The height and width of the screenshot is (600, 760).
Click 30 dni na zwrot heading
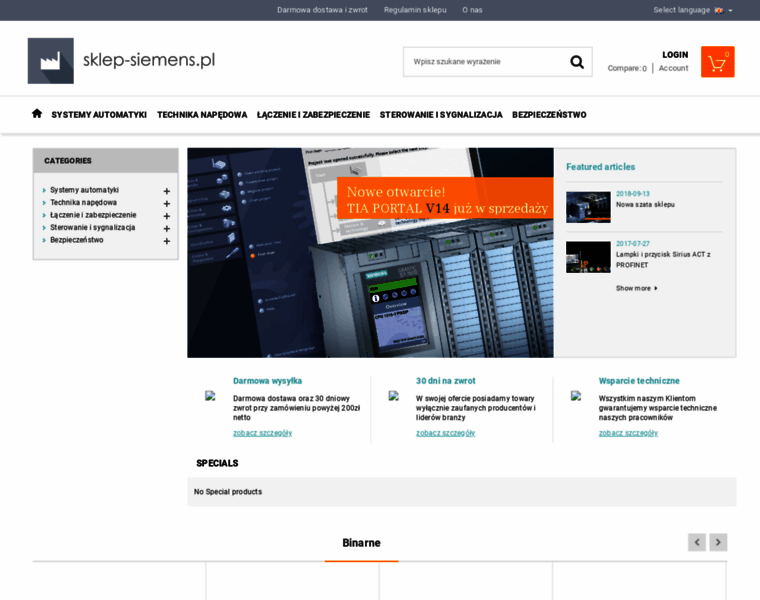pos(445,381)
